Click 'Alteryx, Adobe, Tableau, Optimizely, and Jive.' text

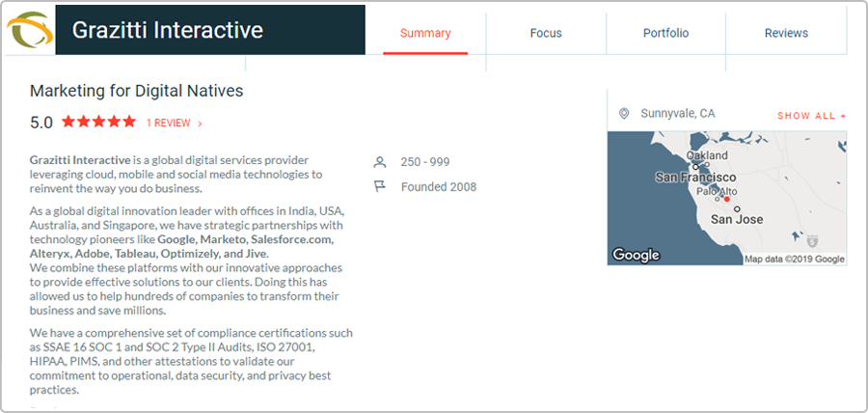point(149,254)
